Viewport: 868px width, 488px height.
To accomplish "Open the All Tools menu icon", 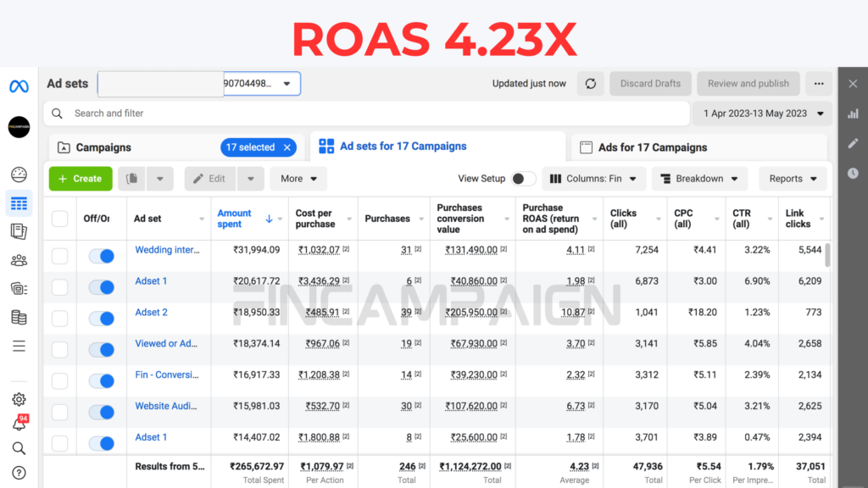I will pos(19,345).
